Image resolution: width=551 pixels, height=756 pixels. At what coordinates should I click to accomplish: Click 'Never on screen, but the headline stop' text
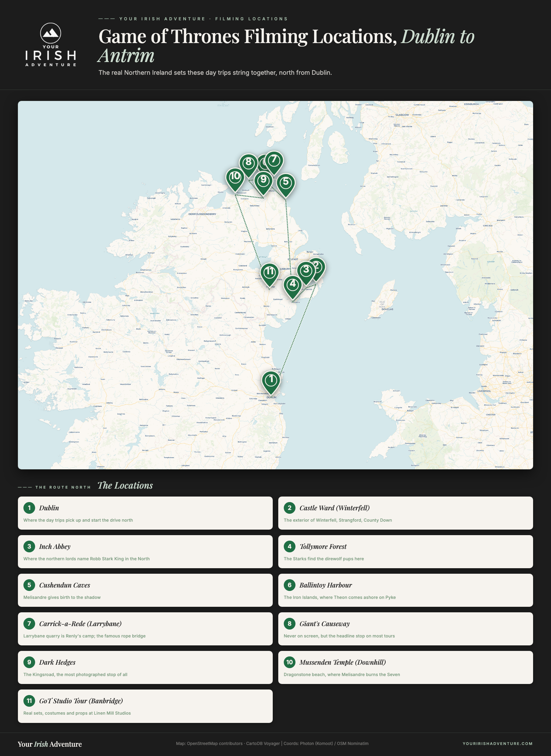pyautogui.click(x=339, y=636)
